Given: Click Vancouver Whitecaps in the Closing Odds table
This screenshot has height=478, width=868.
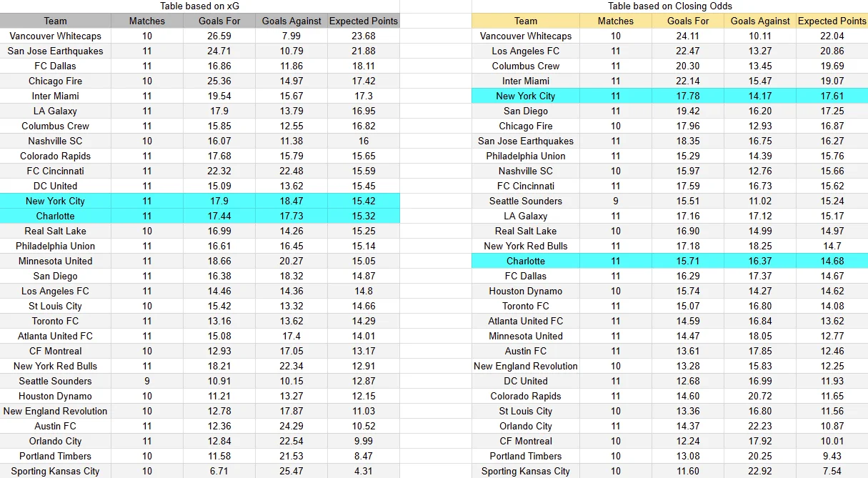Looking at the screenshot, I should point(526,36).
